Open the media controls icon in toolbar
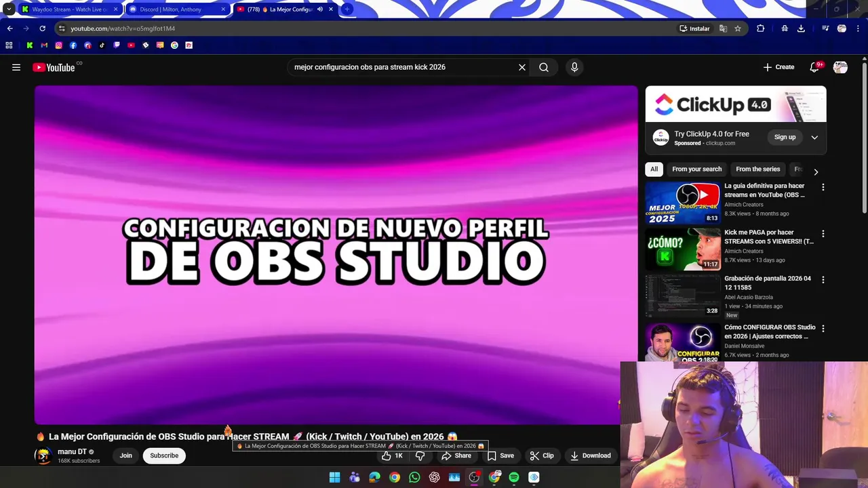This screenshot has width=868, height=488. pos(825,28)
